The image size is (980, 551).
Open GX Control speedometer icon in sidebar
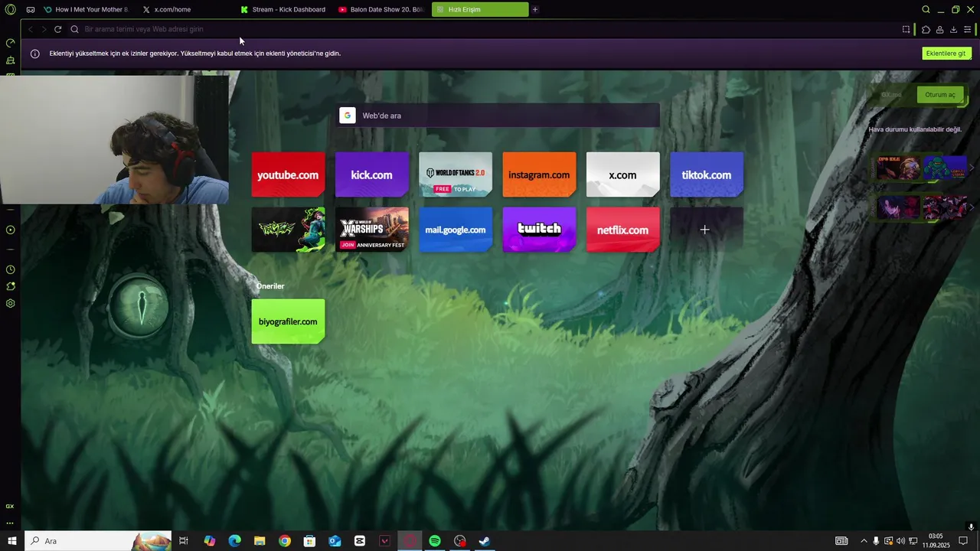[x=10, y=43]
